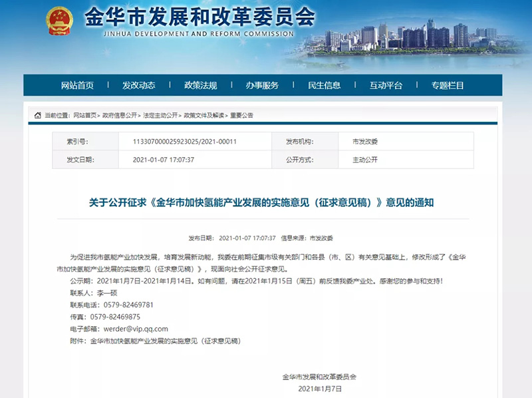Image resolution: width=532 pixels, height=398 pixels.
Task: Open 网站首页 in the blue navigation bar
Action: (x=77, y=85)
